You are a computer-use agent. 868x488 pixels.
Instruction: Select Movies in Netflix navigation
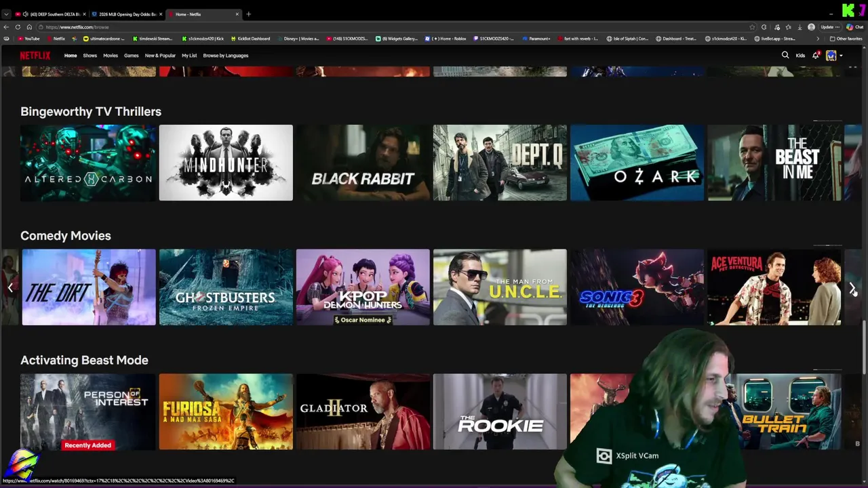111,56
